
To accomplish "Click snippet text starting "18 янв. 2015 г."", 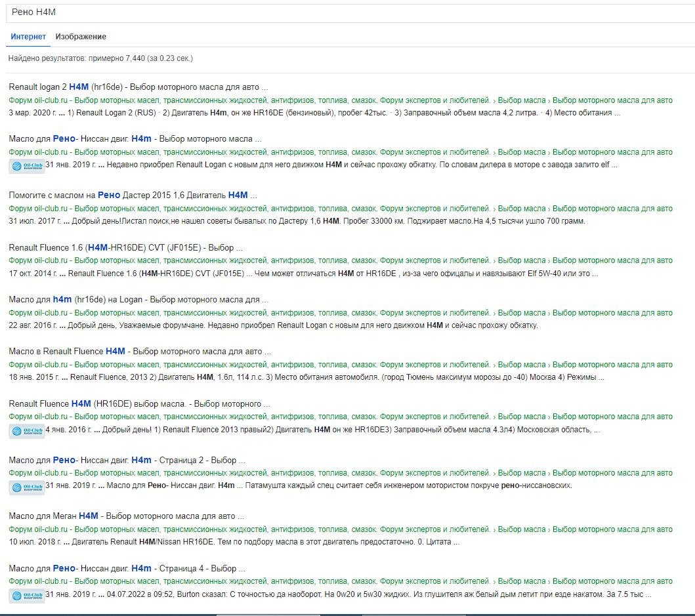I will pos(306,378).
